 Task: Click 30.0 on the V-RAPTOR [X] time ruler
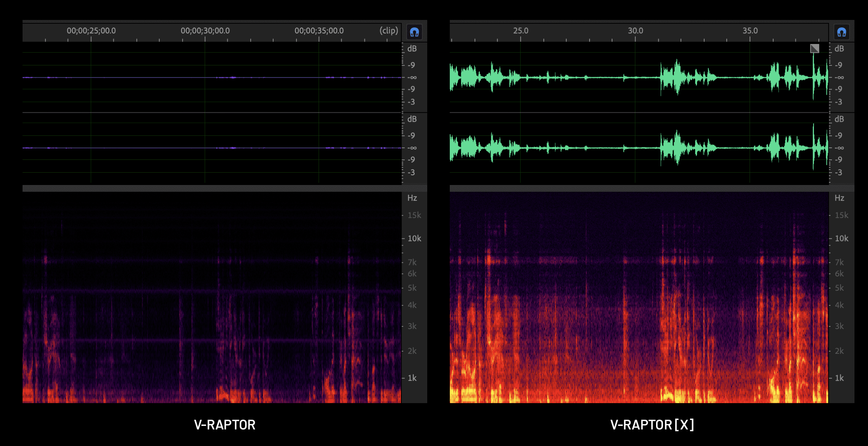coord(635,30)
